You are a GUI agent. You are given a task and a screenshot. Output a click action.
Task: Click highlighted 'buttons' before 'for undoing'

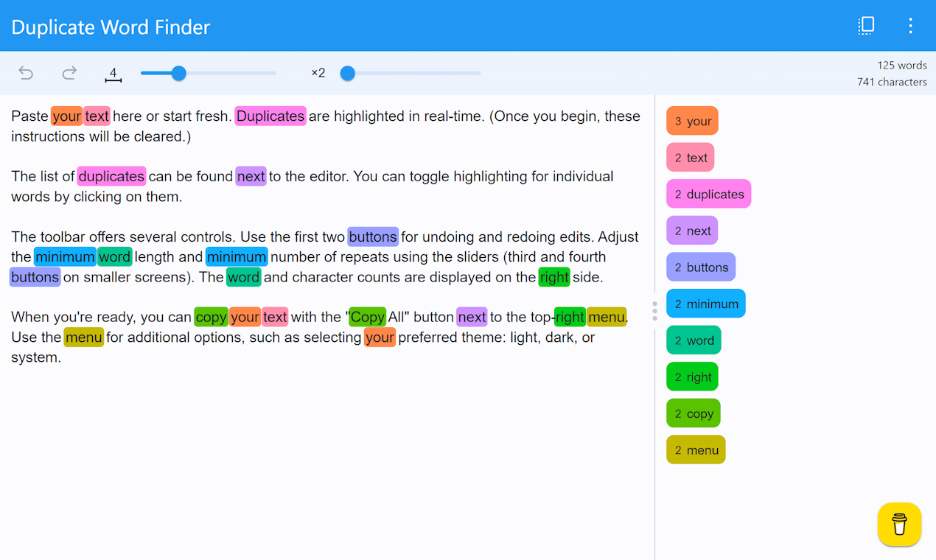tap(373, 237)
